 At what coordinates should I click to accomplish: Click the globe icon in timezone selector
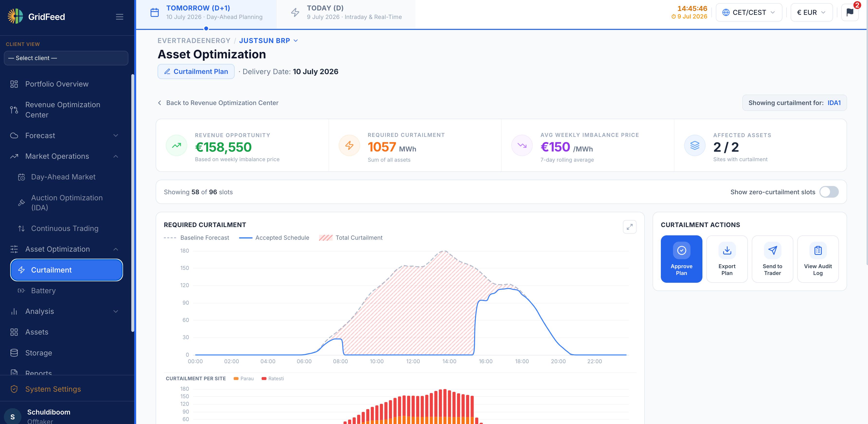(x=726, y=12)
